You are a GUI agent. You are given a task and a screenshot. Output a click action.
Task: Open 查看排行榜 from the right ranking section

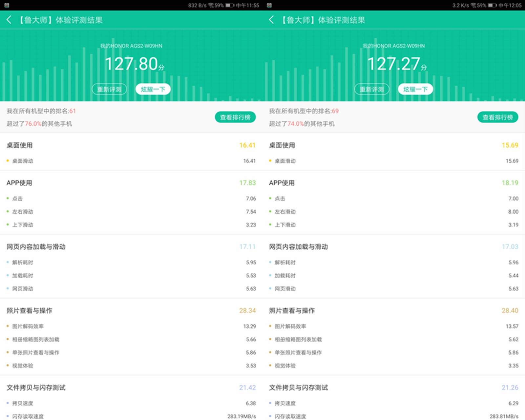click(497, 117)
